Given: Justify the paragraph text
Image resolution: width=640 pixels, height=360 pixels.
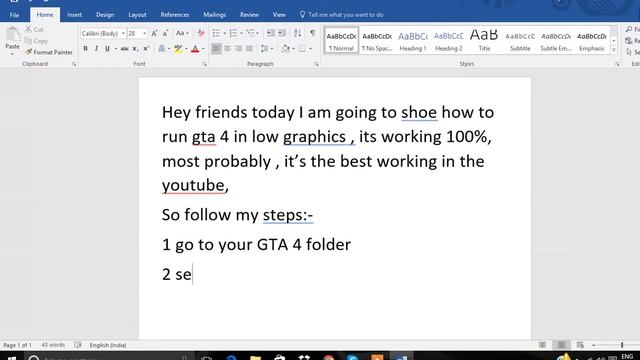Looking at the screenshot, I should [x=249, y=49].
